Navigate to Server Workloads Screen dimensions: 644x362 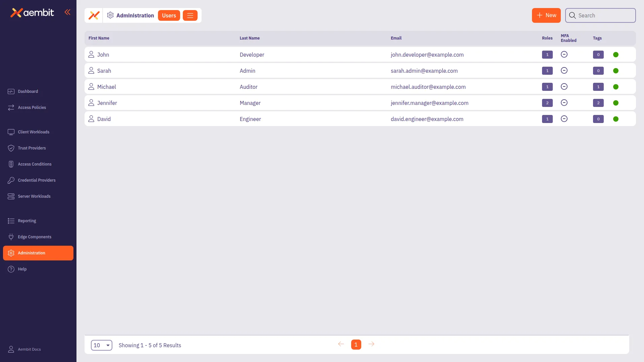tap(34, 196)
